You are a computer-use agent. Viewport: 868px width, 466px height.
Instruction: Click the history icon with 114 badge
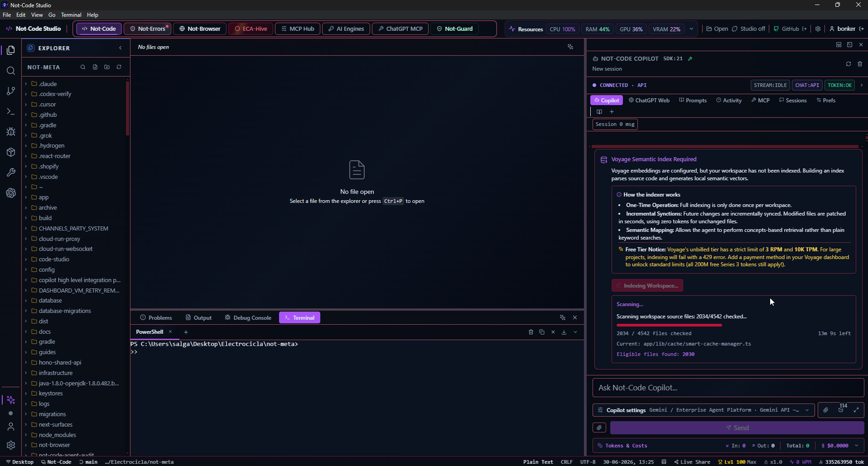pyautogui.click(x=841, y=409)
